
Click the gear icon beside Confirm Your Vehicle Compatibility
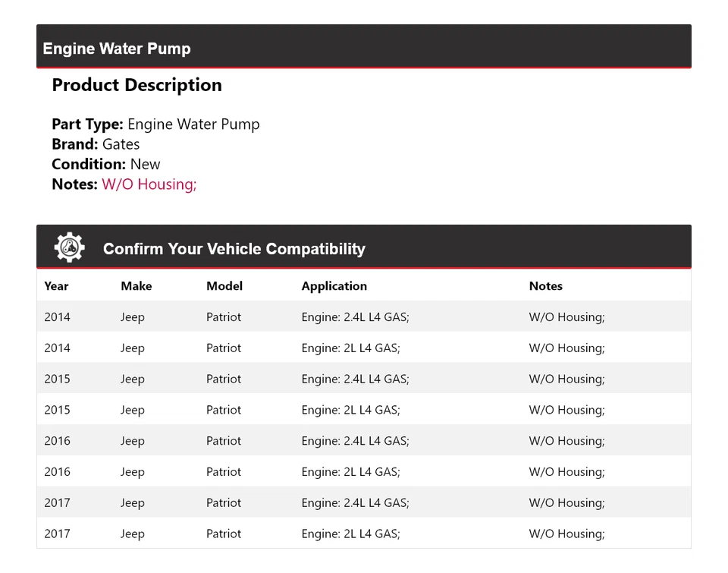click(69, 248)
